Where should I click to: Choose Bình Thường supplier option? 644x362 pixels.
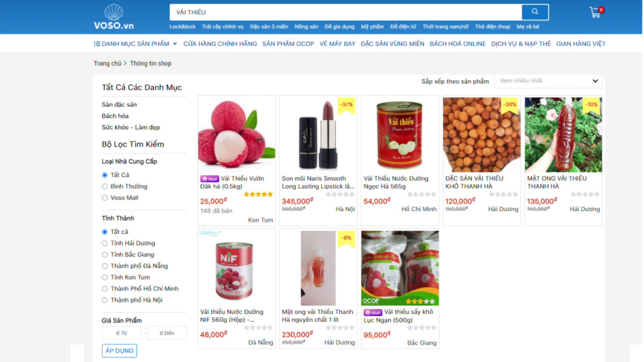(x=105, y=186)
